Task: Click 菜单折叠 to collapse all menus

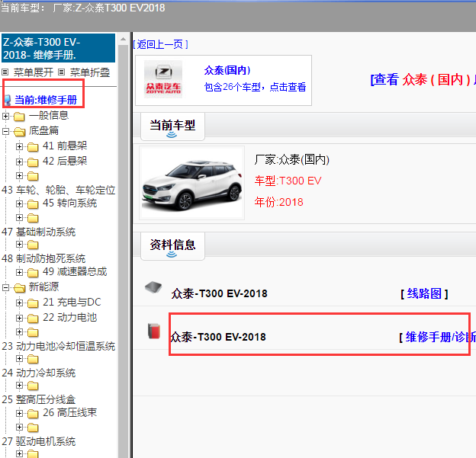Action: coord(90,72)
